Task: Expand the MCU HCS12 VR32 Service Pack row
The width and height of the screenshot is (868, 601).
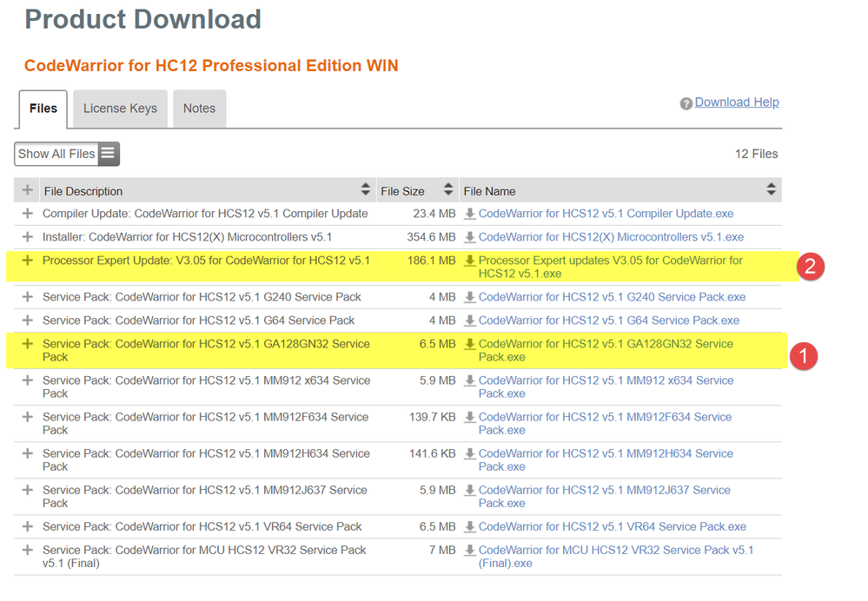Action: [27, 550]
